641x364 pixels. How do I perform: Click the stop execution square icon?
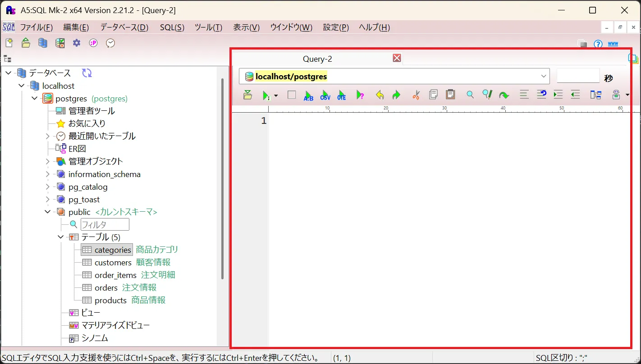tap(292, 95)
